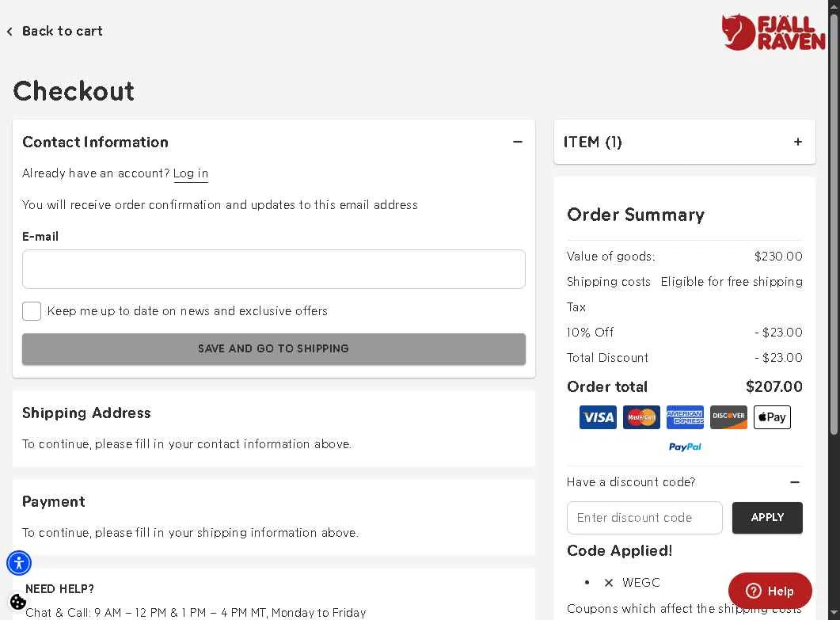Click the Payment heading
Viewport: 840px width, 620px height.
(54, 501)
